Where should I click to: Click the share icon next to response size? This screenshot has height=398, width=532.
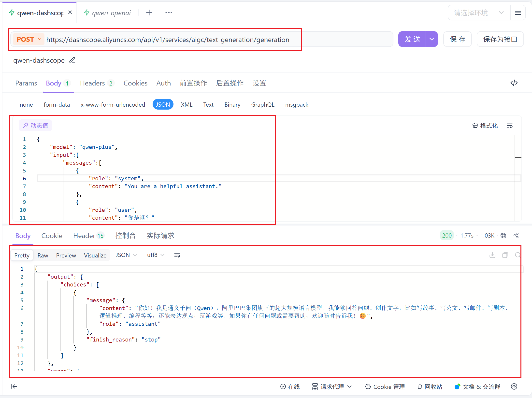(516, 236)
